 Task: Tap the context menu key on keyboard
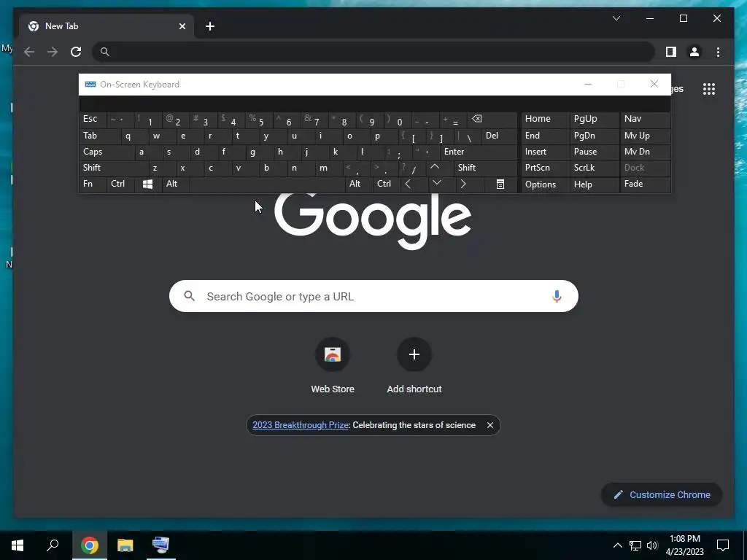500,184
